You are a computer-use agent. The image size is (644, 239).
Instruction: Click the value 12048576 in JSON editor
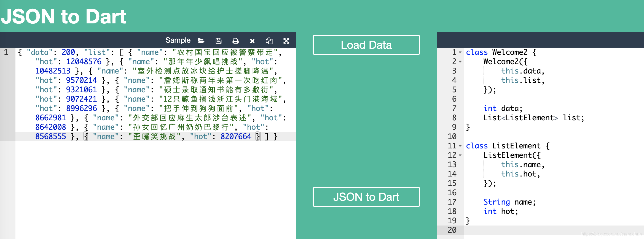[x=84, y=62]
